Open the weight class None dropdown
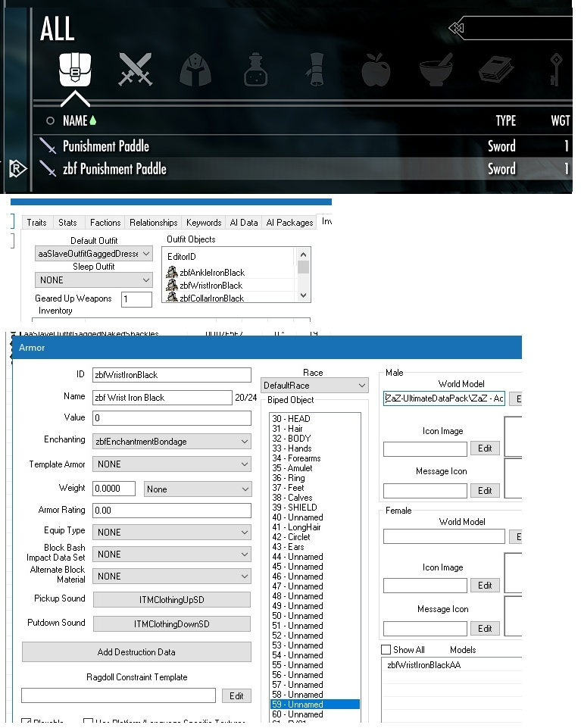The width and height of the screenshot is (581, 728). pyautogui.click(x=198, y=489)
